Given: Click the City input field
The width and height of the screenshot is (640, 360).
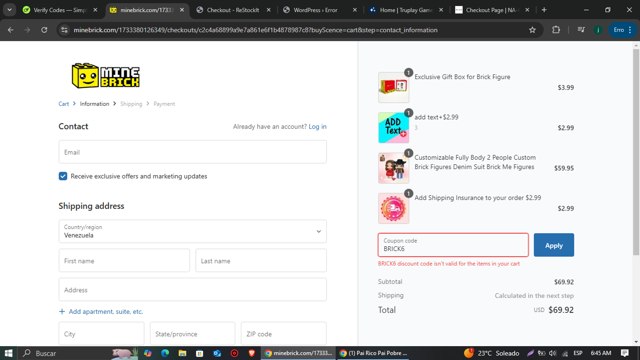Looking at the screenshot, I should [x=101, y=333].
